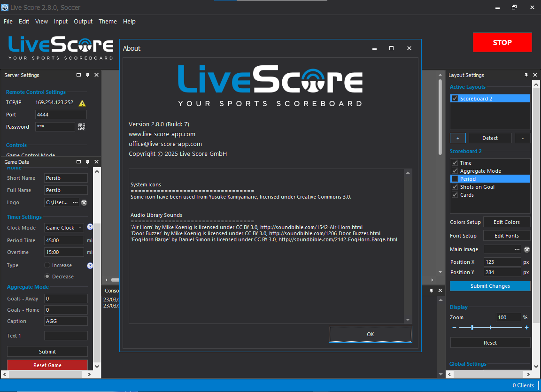Viewport: 541px width, 392px height.
Task: Float the Game Data panel window
Action: pos(79,161)
